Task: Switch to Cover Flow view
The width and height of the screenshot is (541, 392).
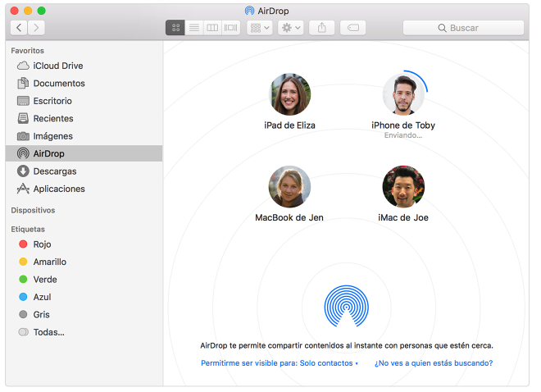Action: [231, 28]
